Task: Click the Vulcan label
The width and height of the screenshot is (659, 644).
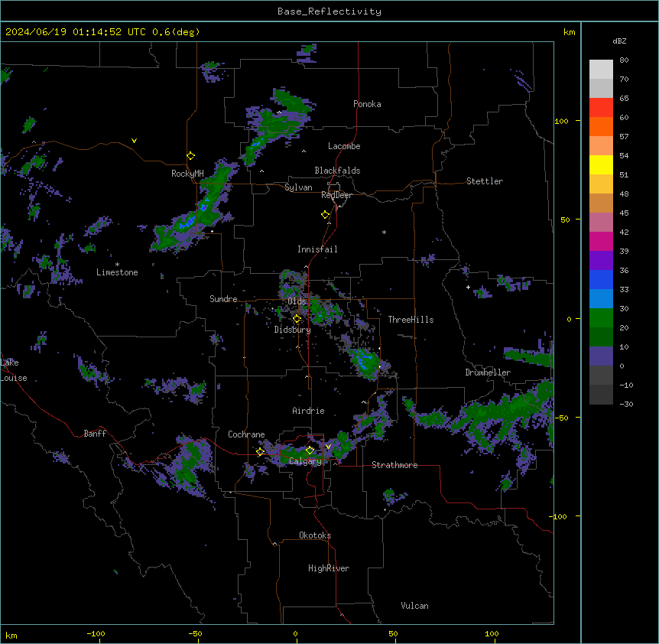Action: point(415,606)
